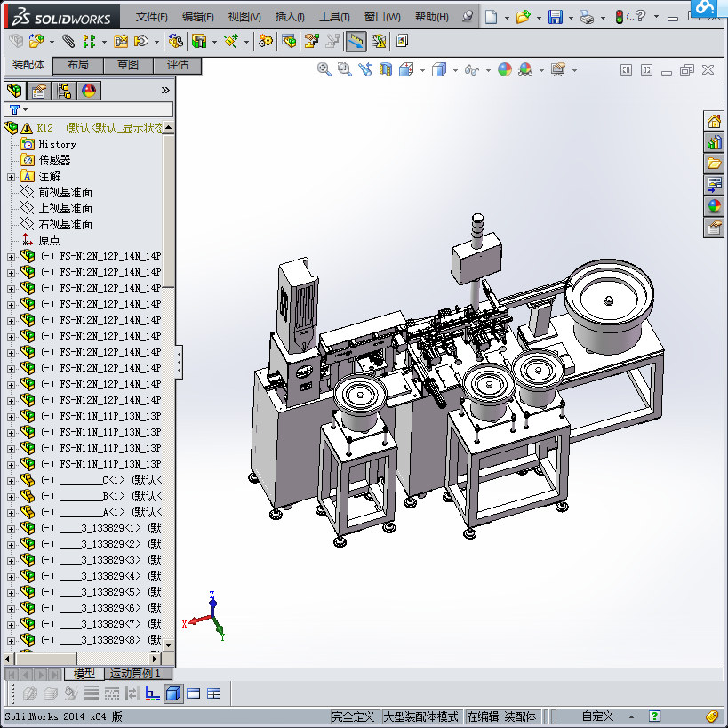Click the feature tree vertical scrollbar thumb
Screen dimensions: 728x728
point(169,212)
